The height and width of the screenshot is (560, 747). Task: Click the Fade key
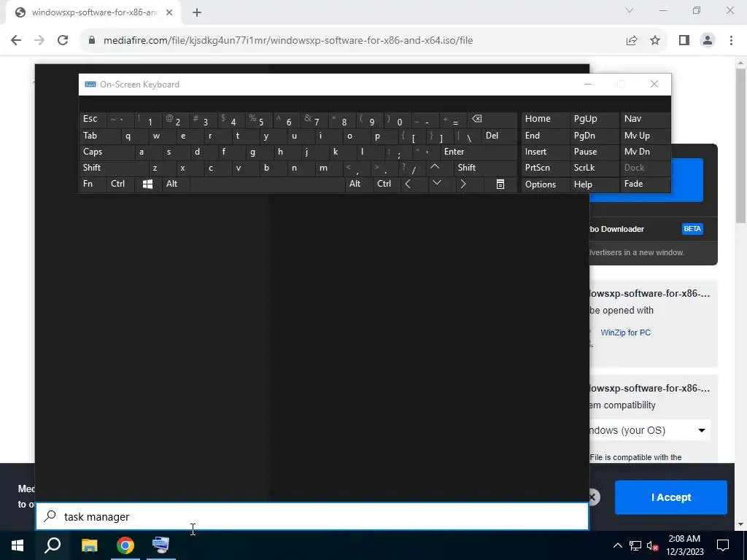tap(645, 184)
